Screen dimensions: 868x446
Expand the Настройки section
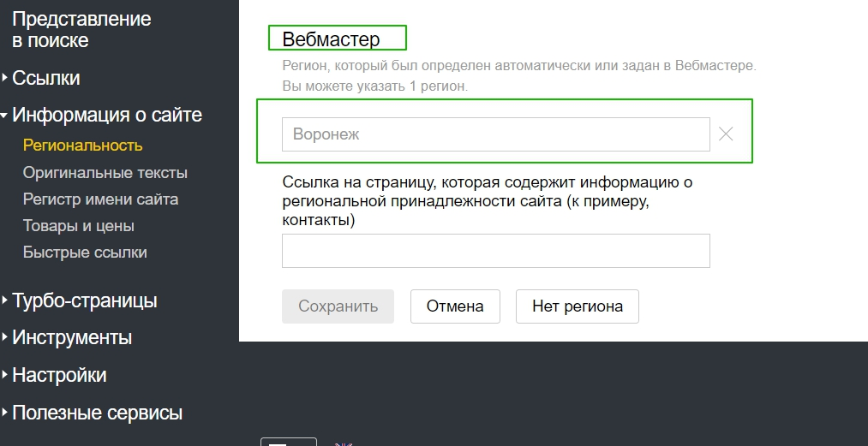click(59, 375)
